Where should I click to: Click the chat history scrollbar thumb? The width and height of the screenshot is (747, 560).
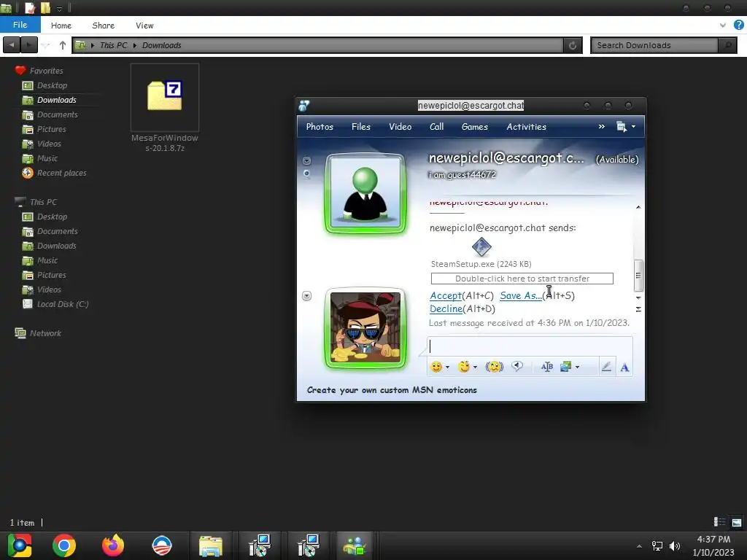pos(638,275)
